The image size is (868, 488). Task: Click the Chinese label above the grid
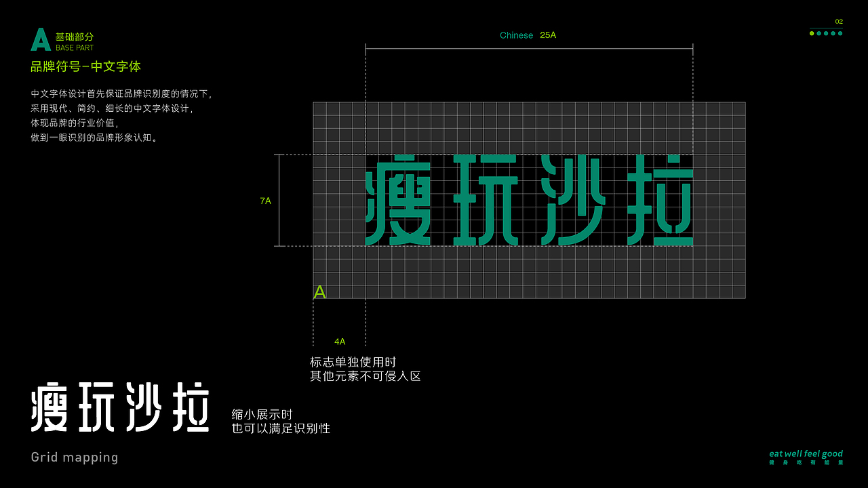tap(516, 35)
